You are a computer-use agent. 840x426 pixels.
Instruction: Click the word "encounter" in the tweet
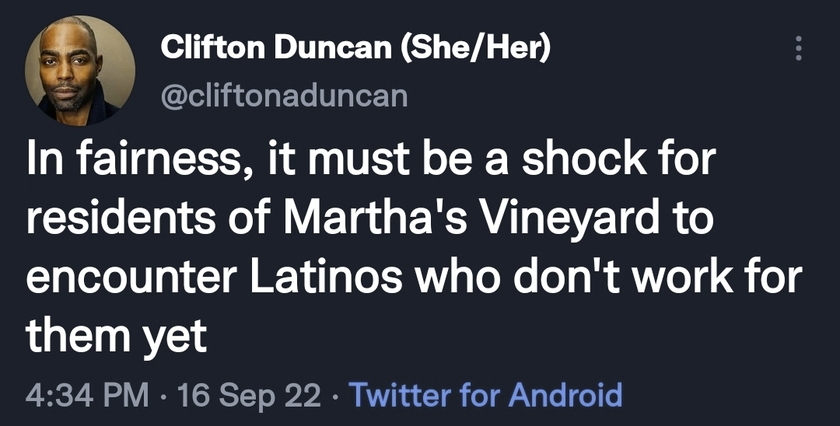tap(132, 279)
